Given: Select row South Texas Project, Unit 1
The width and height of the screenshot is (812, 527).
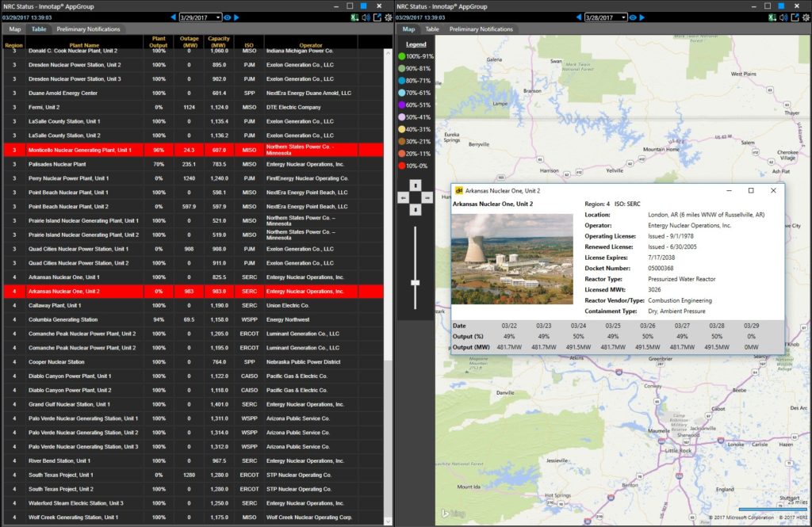Looking at the screenshot, I should pyautogui.click(x=193, y=475).
